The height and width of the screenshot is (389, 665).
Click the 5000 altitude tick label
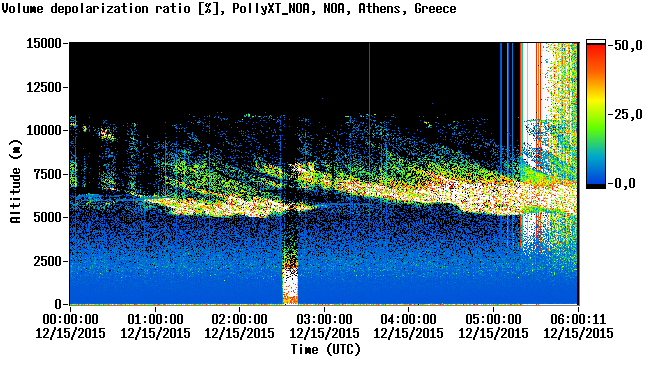48,217
